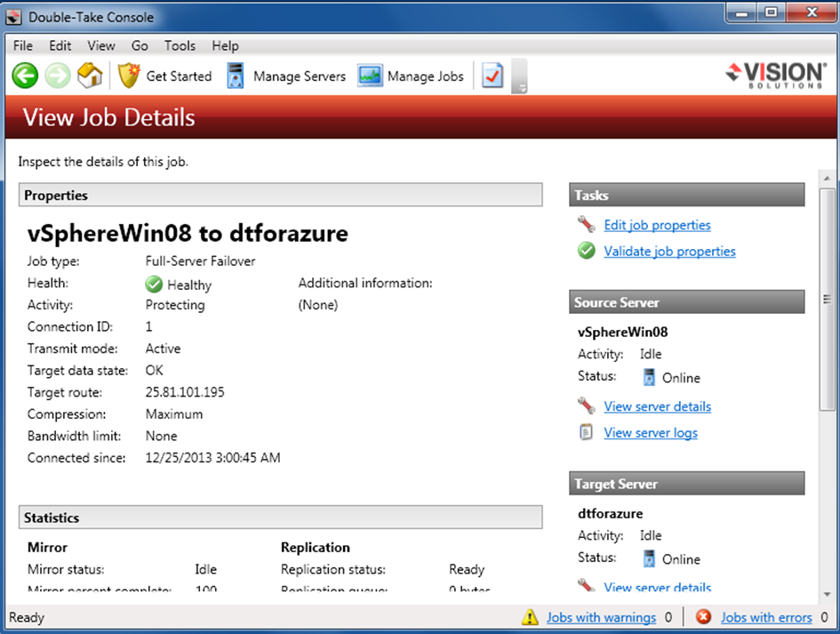Open the Edit job properties link
Image resolution: width=840 pixels, height=634 pixels.
(657, 225)
